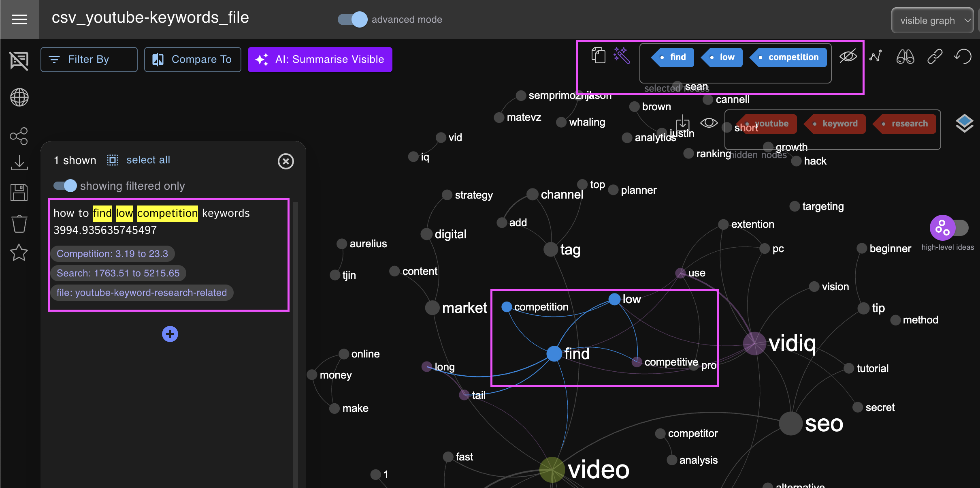Select the 'competitor' graph node

coord(660,433)
